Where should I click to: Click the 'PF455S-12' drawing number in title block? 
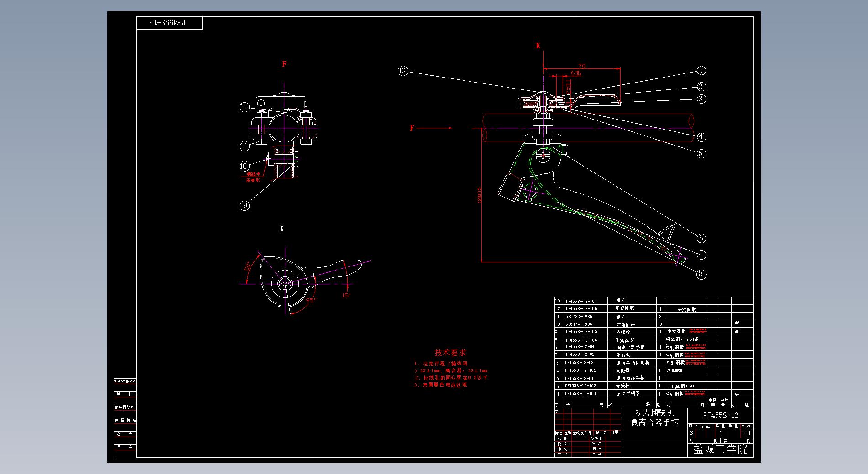coord(721,415)
